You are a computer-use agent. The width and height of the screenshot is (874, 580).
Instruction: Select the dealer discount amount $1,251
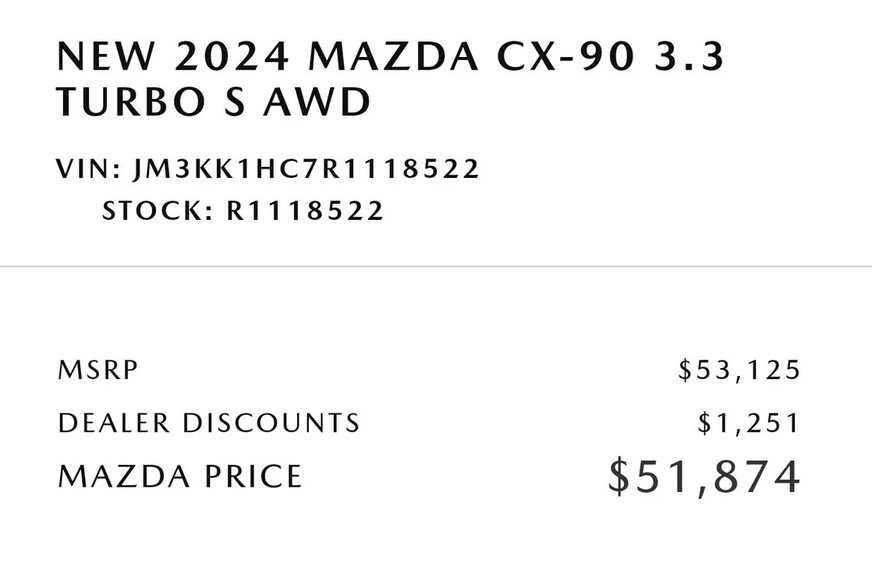tap(750, 423)
